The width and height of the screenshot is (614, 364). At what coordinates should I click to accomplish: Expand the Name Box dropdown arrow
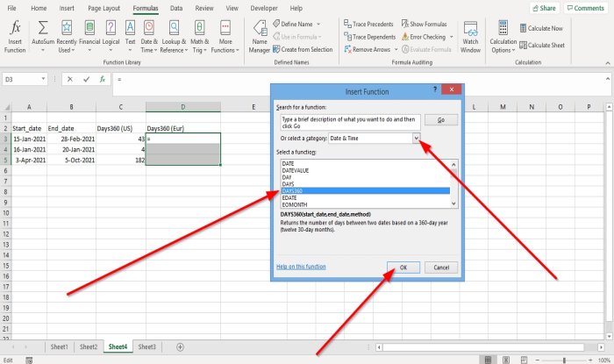coord(52,80)
